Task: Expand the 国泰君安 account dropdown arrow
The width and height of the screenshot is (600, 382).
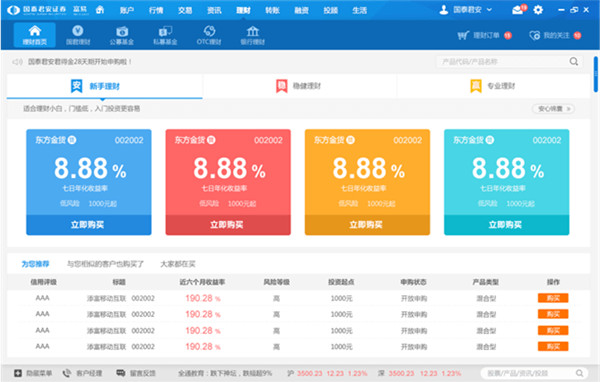Action: coord(489,10)
